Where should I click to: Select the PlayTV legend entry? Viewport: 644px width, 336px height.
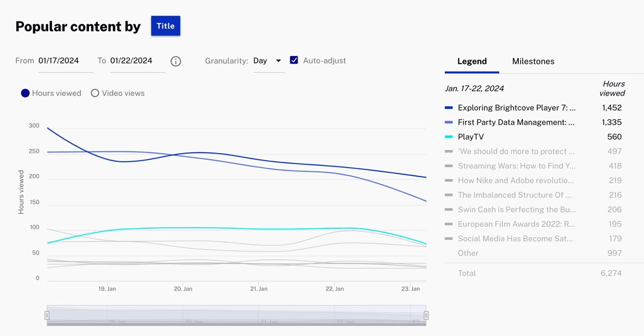[470, 137]
